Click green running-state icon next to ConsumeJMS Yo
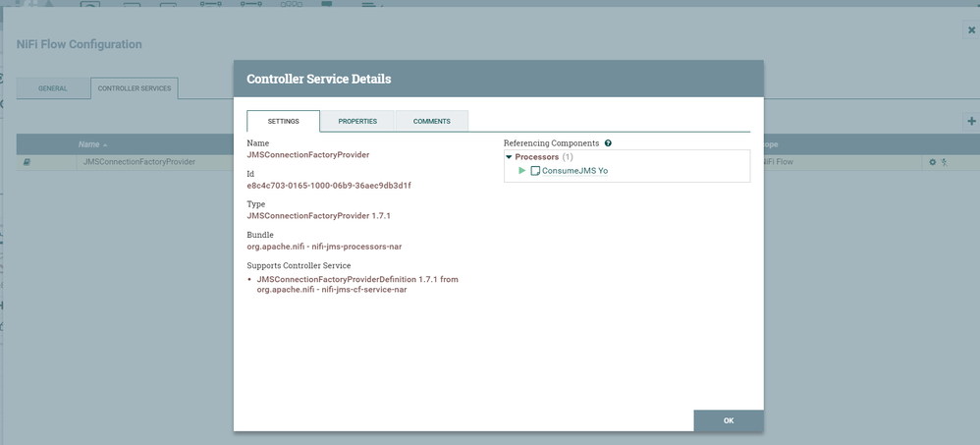 tap(522, 171)
